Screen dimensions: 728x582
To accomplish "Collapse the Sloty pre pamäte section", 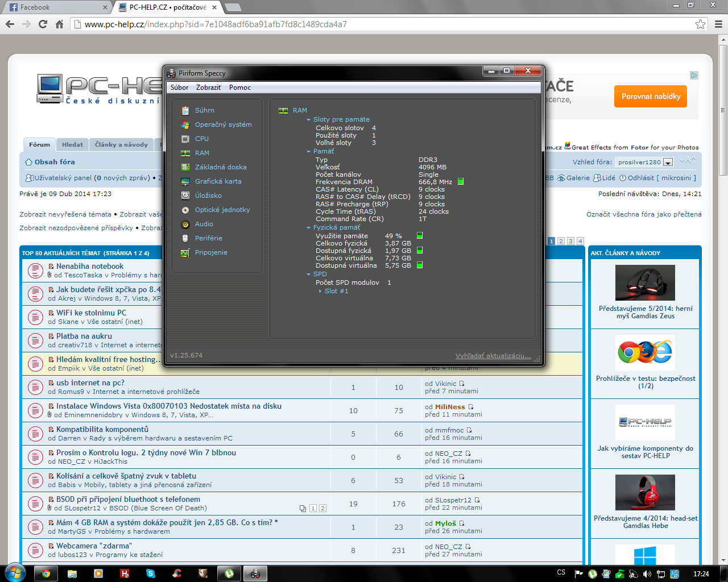I will coord(308,120).
